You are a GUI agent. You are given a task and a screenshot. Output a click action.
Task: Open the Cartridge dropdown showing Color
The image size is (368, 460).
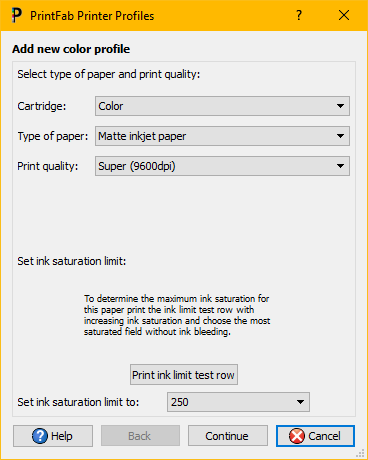tap(222, 106)
